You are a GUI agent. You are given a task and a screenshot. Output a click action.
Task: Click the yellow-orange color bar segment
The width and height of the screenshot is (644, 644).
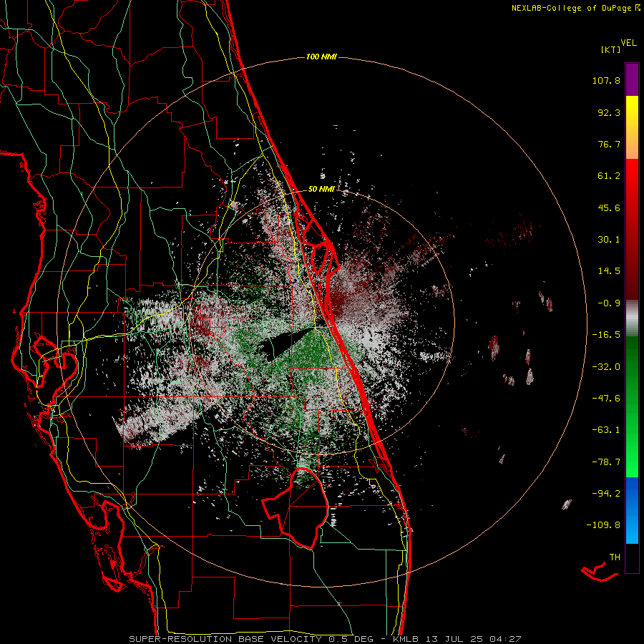coord(632,127)
